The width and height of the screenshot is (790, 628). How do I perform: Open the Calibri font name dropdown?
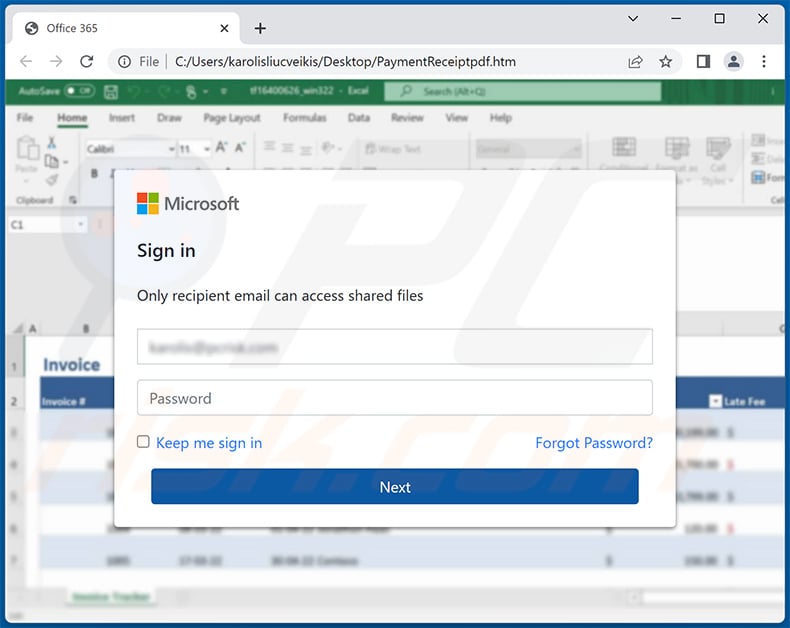point(171,149)
